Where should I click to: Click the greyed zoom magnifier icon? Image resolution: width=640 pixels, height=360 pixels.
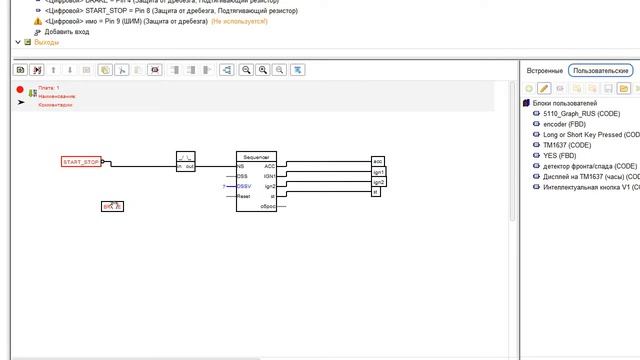click(279, 70)
